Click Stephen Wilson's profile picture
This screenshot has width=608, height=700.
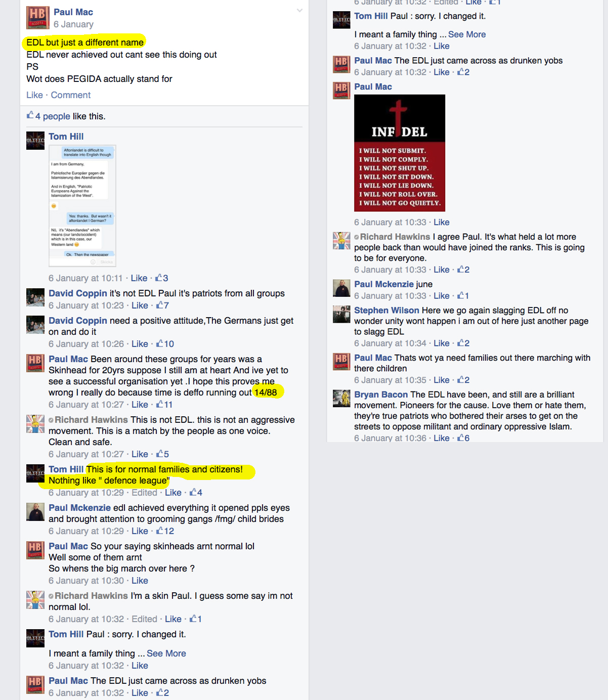(341, 314)
